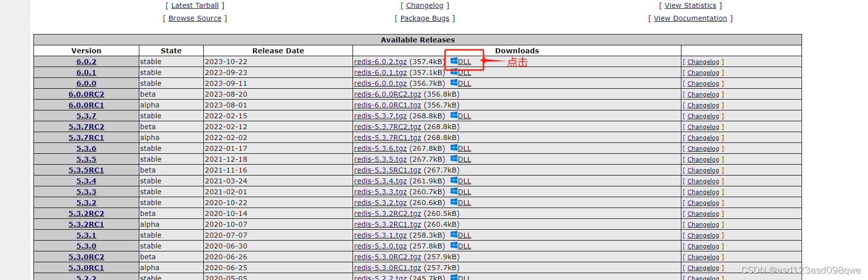Open the Latest Tarball link
Screen dimensions: 868x280
coord(195,5)
